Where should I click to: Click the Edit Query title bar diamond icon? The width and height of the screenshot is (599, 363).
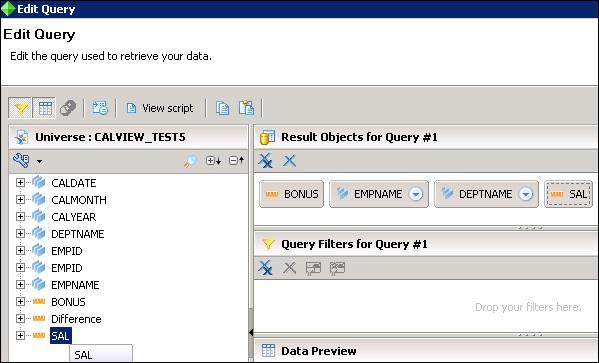pyautogui.click(x=8, y=9)
